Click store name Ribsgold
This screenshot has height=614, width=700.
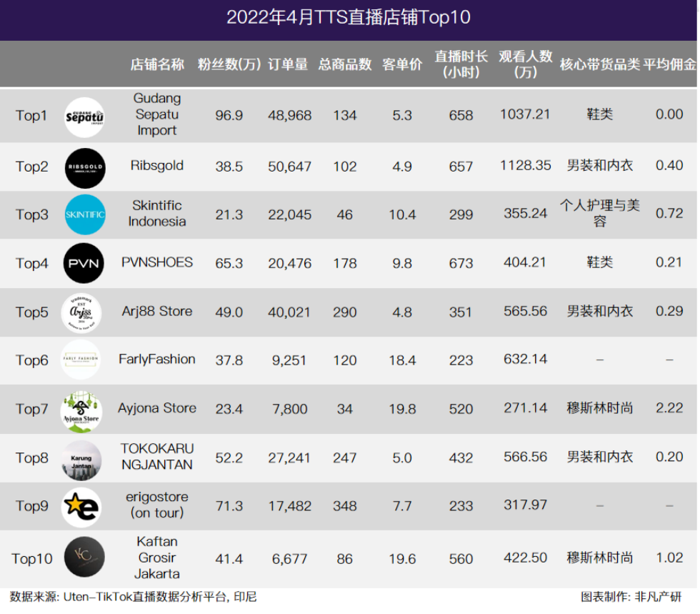(157, 165)
